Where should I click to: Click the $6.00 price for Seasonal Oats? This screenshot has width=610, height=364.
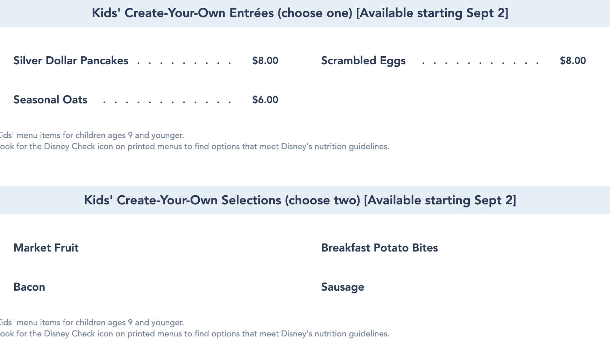click(x=265, y=100)
